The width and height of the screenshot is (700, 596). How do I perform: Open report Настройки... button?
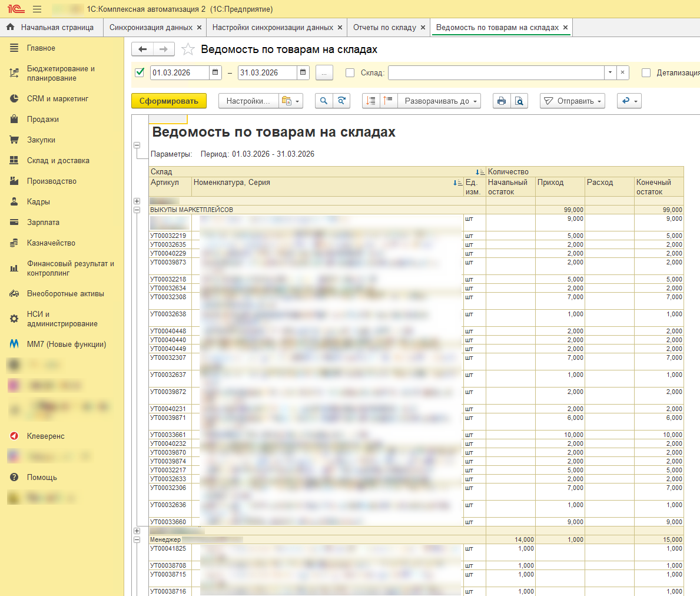point(248,101)
